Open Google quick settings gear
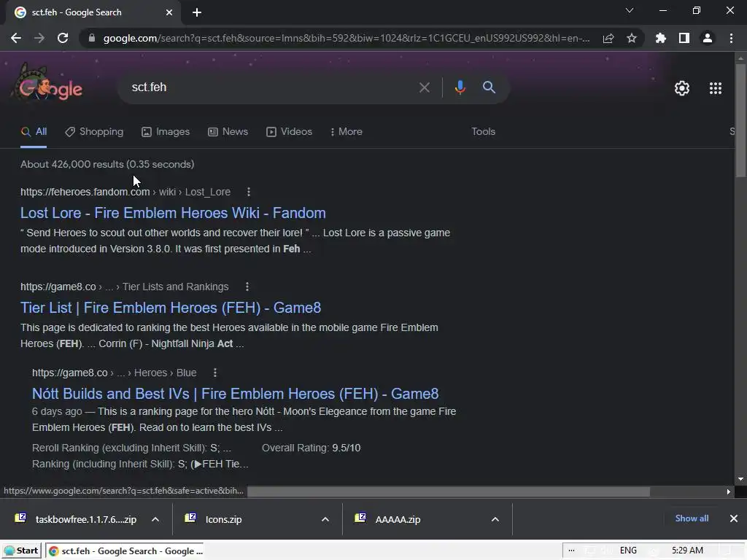The width and height of the screenshot is (747, 560). [x=682, y=88]
